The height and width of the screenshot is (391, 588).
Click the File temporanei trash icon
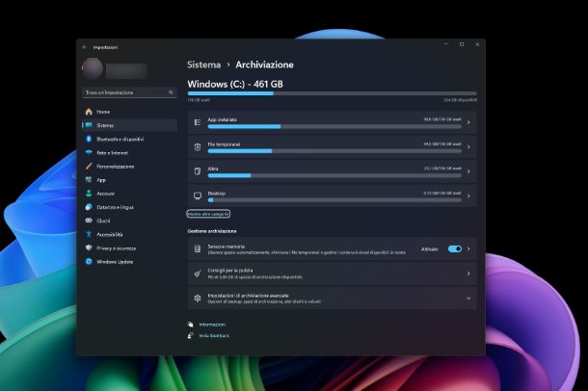(198, 146)
